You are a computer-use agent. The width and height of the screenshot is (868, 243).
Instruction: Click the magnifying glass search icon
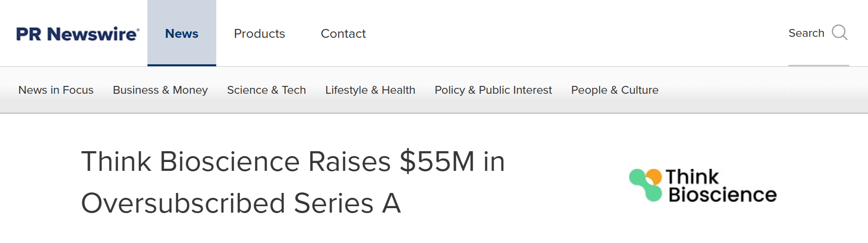click(x=839, y=33)
